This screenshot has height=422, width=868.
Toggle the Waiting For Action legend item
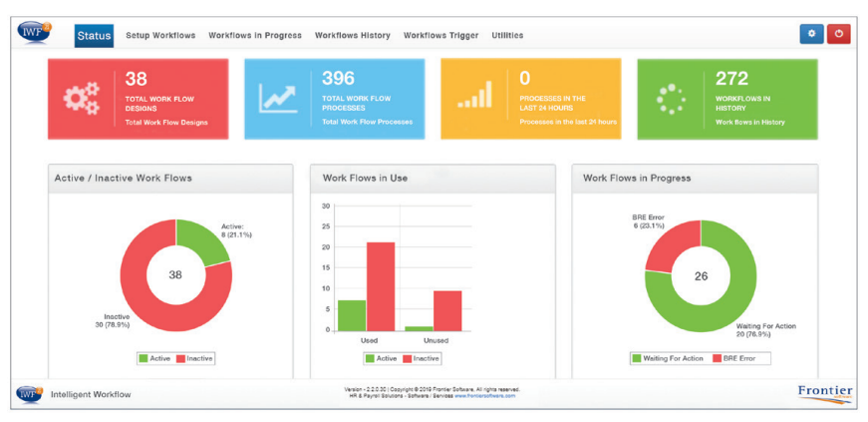(x=668, y=359)
